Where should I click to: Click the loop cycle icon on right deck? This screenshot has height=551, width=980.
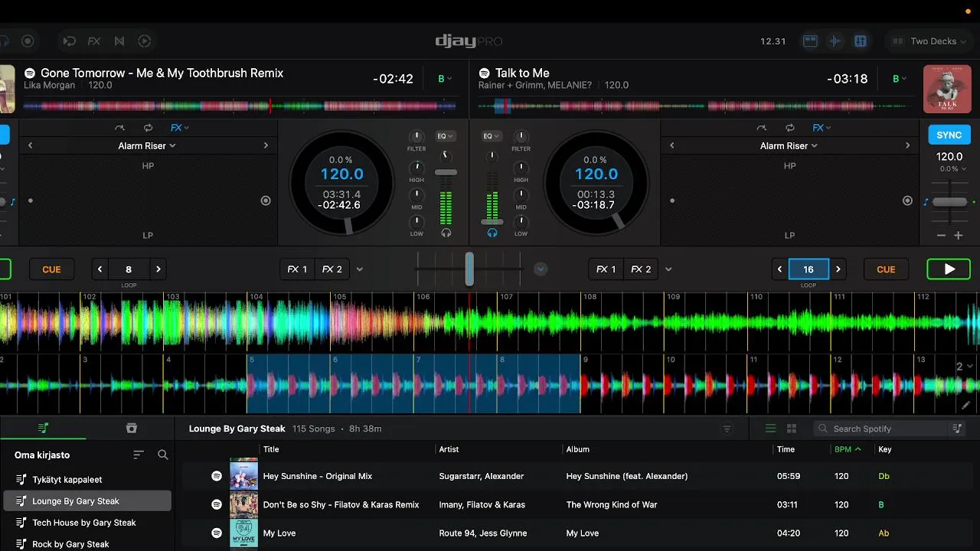tap(789, 128)
